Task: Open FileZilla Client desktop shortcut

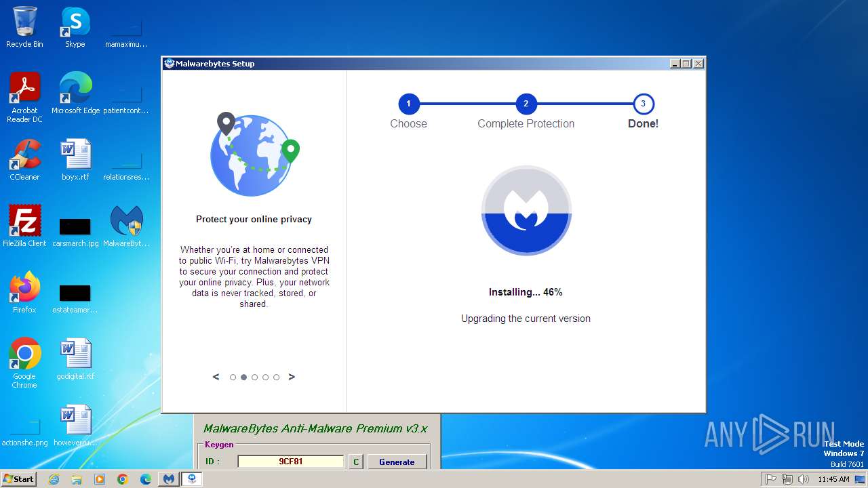Action: 24,226
